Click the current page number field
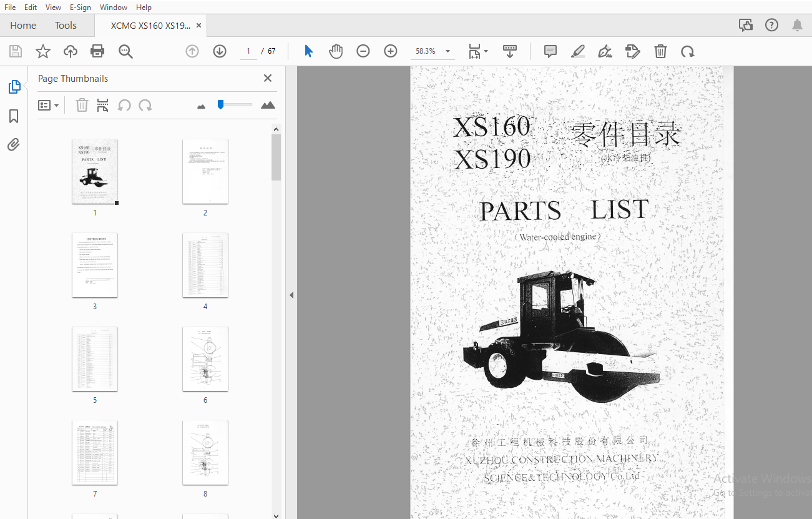The image size is (812, 519). click(x=248, y=51)
